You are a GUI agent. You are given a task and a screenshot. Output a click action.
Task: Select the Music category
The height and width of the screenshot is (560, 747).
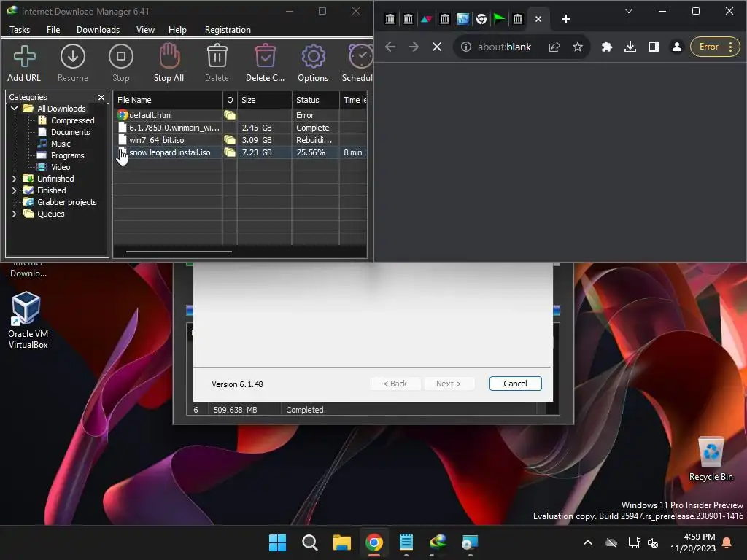point(61,144)
